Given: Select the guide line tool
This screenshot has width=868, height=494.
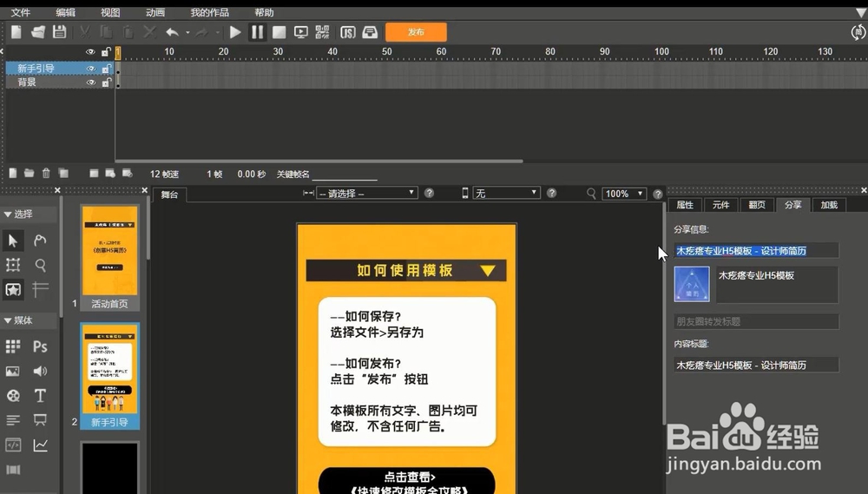Looking at the screenshot, I should coord(41,289).
